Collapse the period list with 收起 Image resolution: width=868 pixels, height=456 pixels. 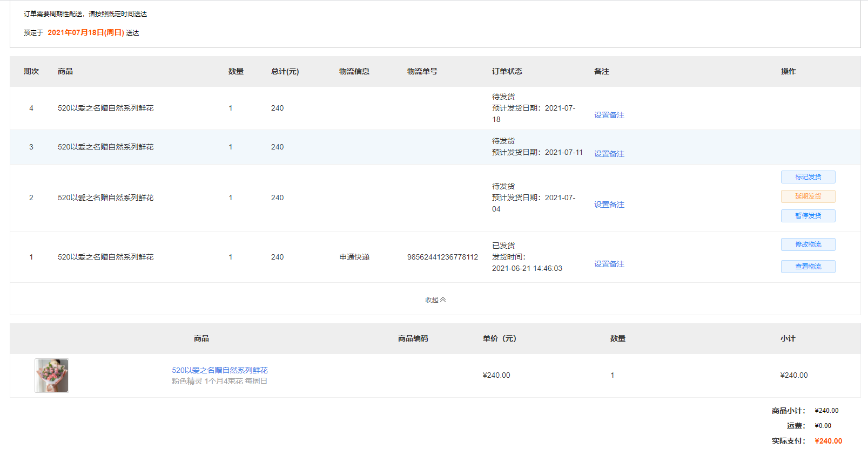[x=435, y=300]
